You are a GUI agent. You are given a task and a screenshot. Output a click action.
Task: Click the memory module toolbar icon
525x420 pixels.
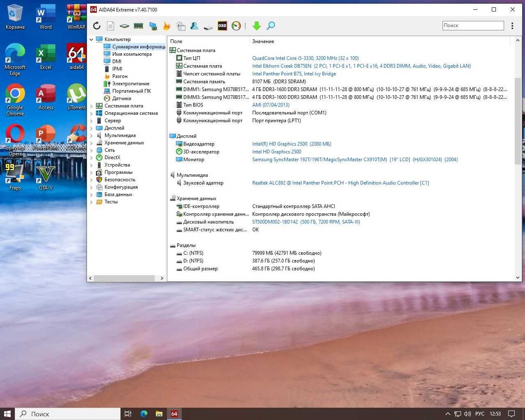139,26
